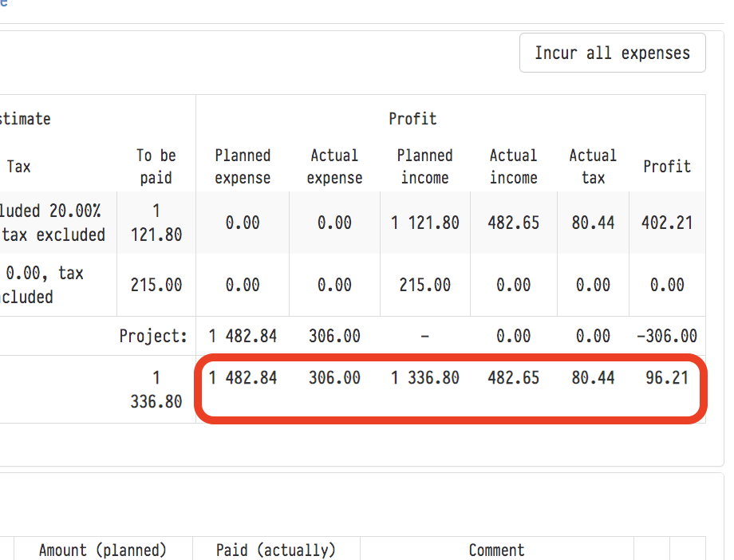Select the Paid (actually) column header
The image size is (734, 560).
coord(276,550)
